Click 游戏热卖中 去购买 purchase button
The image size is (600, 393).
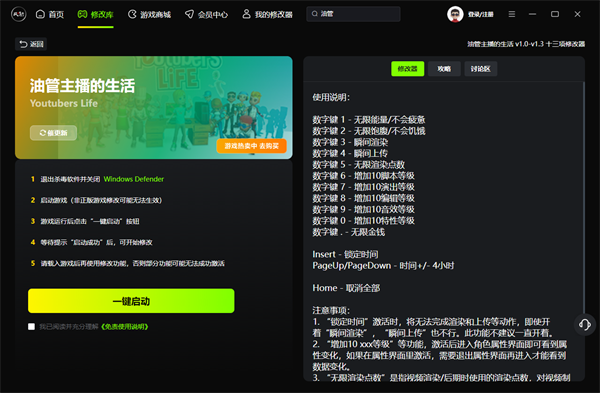point(251,146)
